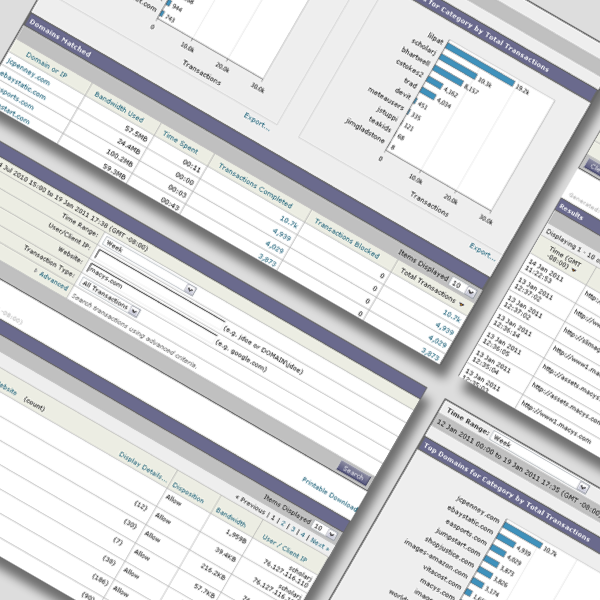
Task: Open Transaction Type All Transactions dropdown
Action: pos(110,298)
